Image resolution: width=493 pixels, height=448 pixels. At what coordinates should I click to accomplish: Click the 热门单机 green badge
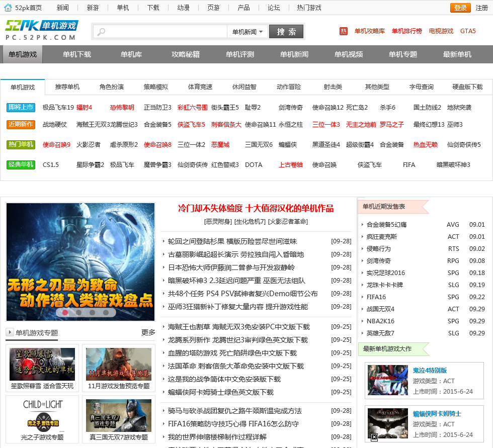pos(21,144)
